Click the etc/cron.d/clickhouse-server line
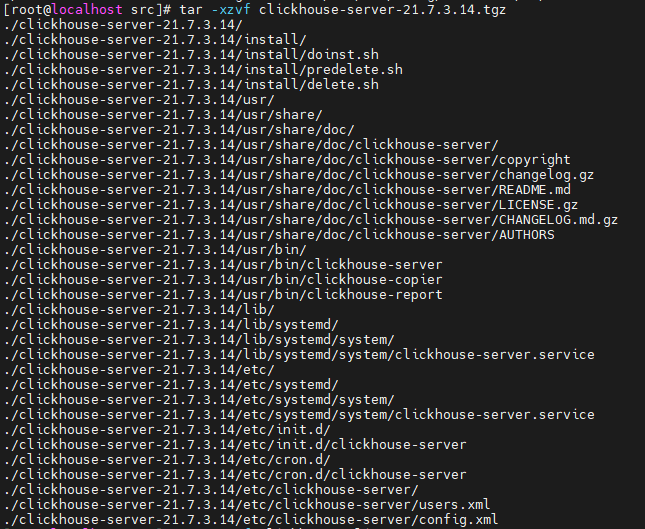Screen dimensions: 645x529 (x=236, y=474)
